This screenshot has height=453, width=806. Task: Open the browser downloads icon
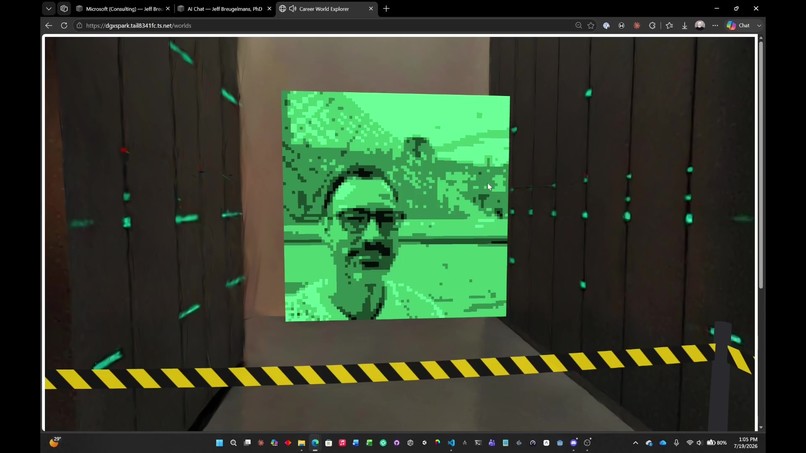pyautogui.click(x=684, y=25)
